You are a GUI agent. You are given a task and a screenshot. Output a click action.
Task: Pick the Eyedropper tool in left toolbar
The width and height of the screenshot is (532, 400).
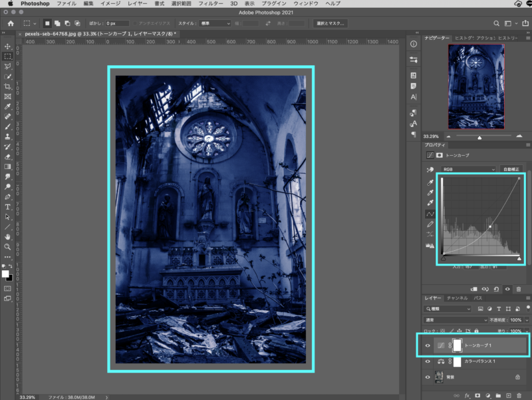pyautogui.click(x=7, y=106)
